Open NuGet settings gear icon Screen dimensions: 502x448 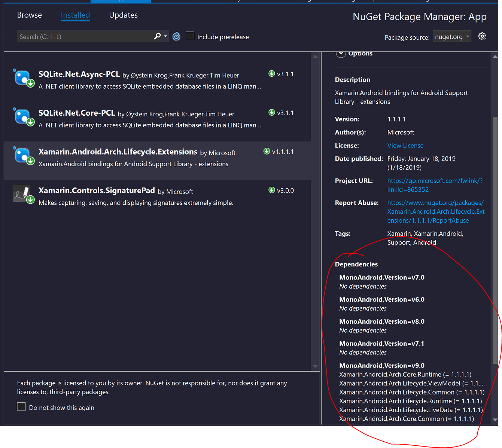coord(482,36)
